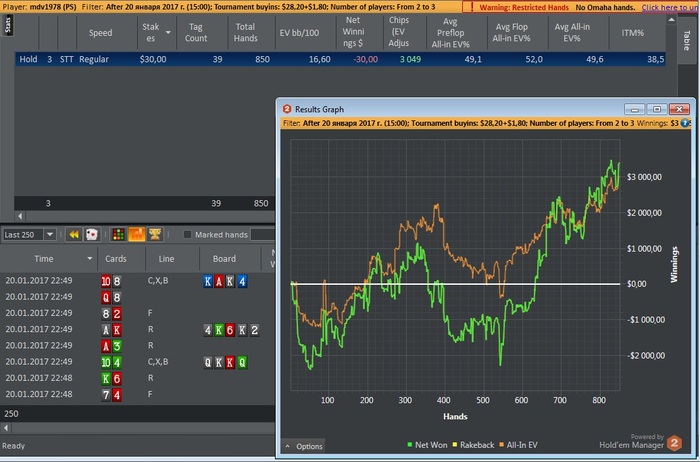This screenshot has height=462, width=700.
Task: Click the Results Graph window app icon
Action: pos(287,109)
